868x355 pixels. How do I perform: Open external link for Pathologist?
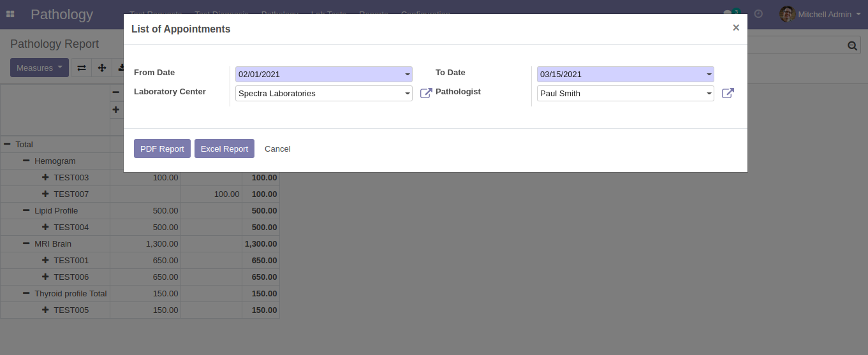click(728, 94)
